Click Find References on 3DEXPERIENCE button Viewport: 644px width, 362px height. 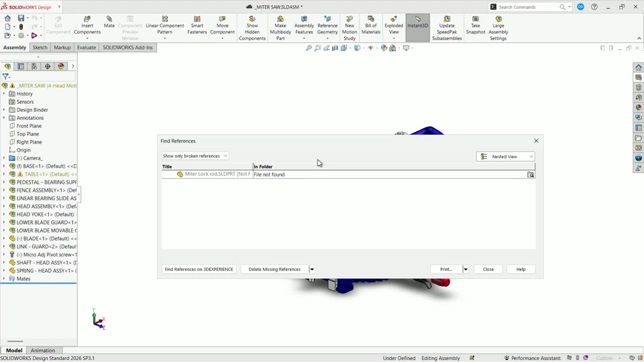click(199, 269)
